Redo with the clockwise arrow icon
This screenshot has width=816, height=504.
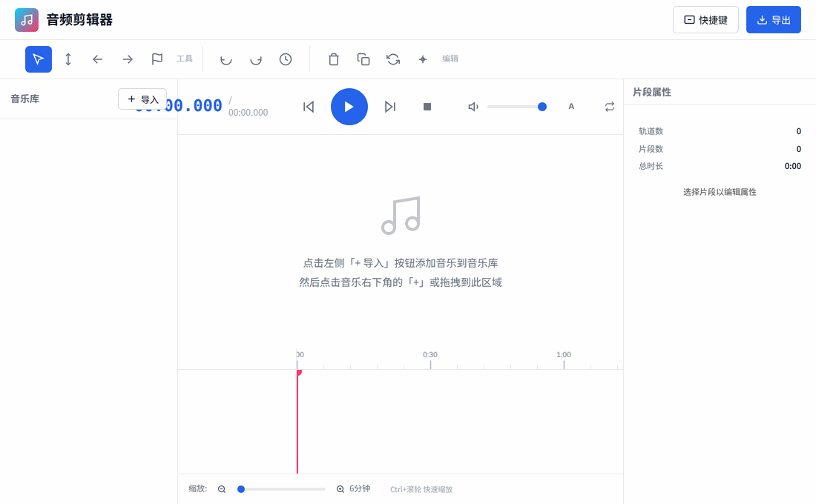(x=255, y=59)
